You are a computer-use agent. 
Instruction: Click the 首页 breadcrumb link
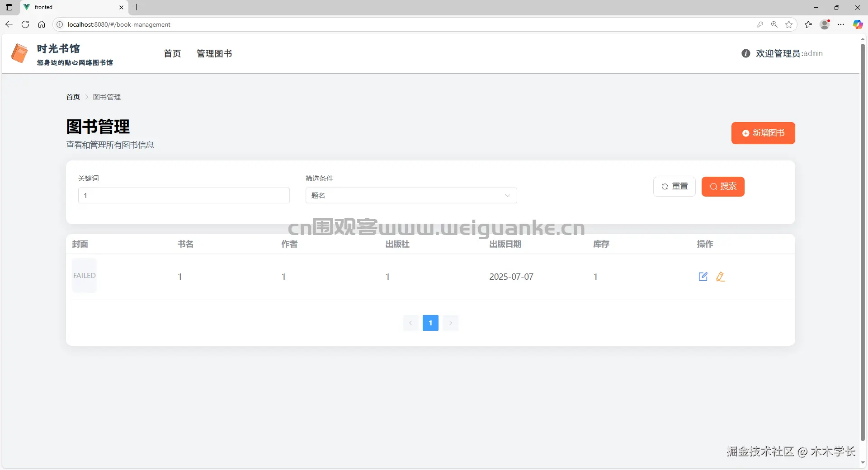coord(73,97)
